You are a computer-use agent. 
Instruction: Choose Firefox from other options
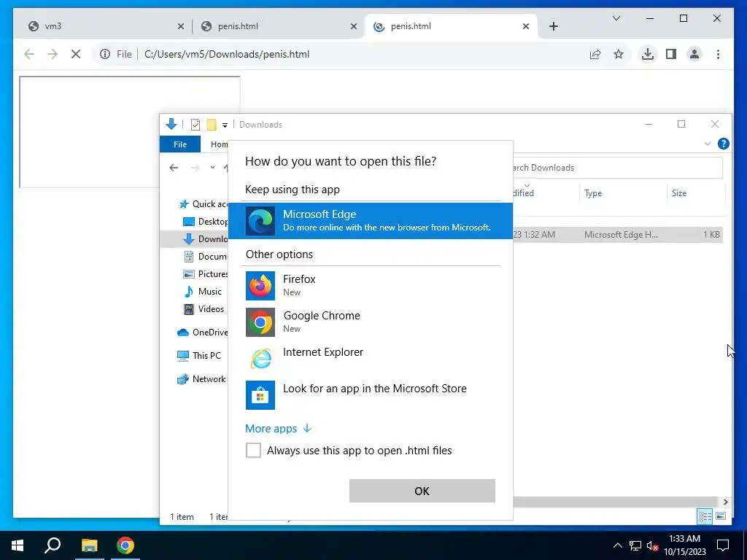pyautogui.click(x=370, y=285)
